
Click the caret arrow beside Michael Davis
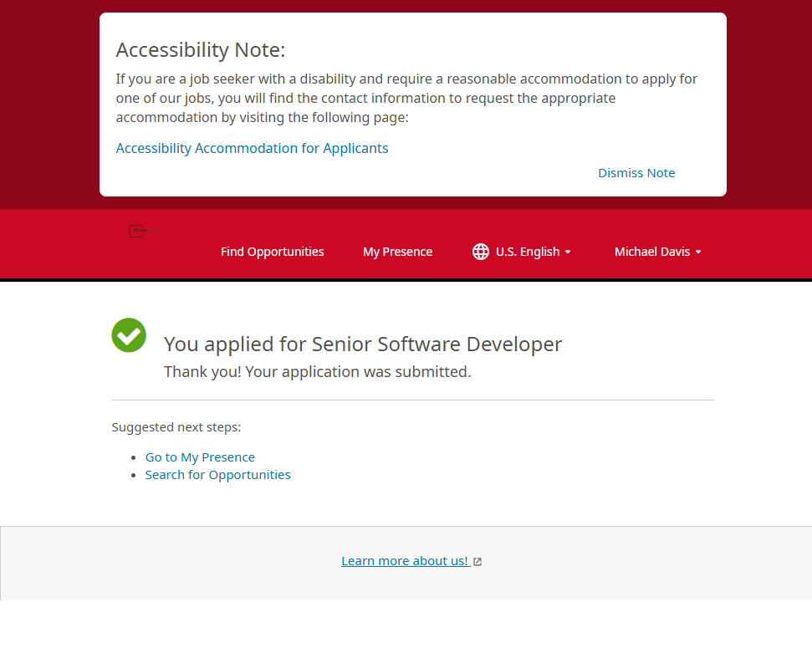pos(698,252)
